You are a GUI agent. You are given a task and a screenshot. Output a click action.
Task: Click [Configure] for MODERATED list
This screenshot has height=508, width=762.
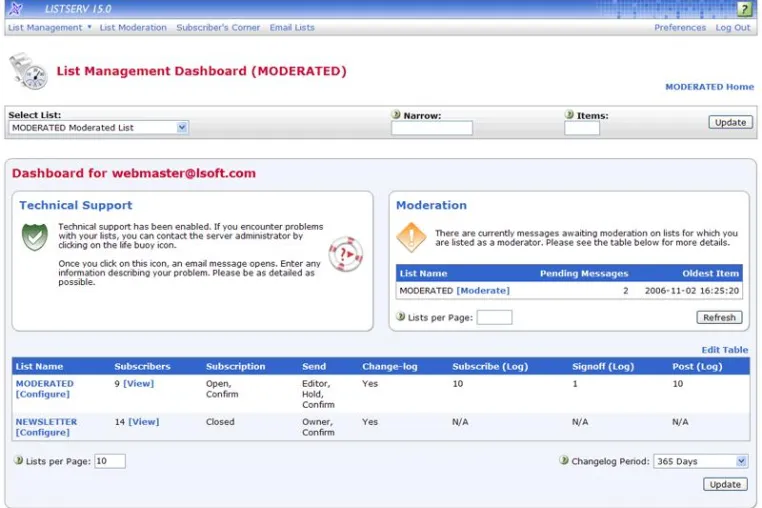tap(43, 394)
